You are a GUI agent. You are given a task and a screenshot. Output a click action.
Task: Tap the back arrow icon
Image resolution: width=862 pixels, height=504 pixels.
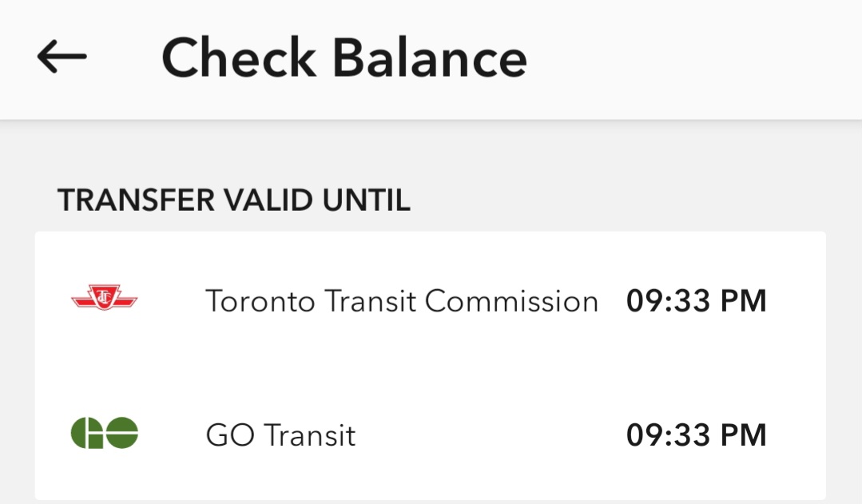[62, 57]
